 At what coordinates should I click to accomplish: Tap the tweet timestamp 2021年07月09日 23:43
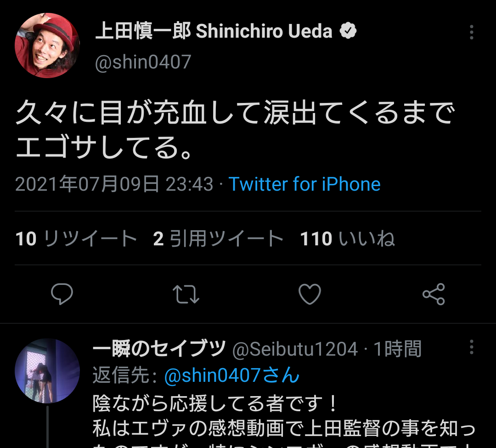point(114,184)
